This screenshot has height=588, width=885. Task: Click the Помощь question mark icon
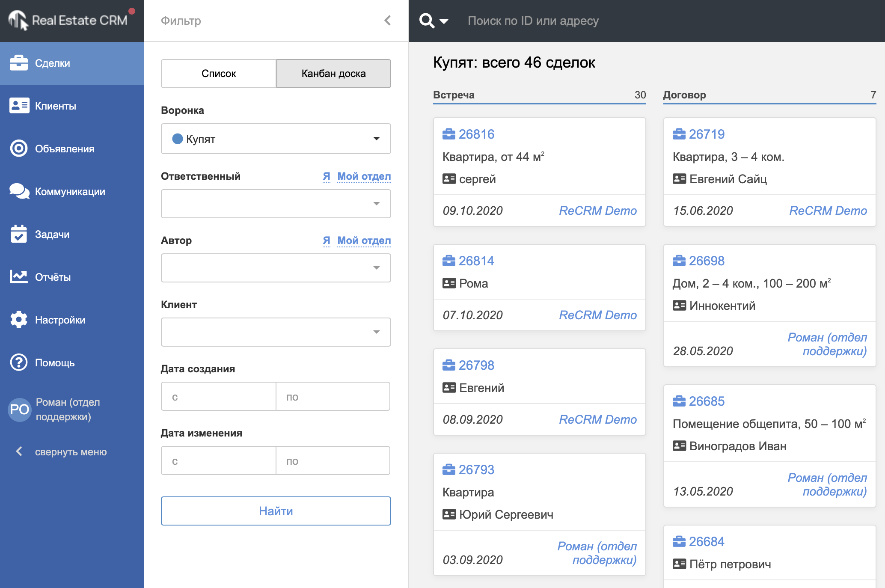click(19, 362)
